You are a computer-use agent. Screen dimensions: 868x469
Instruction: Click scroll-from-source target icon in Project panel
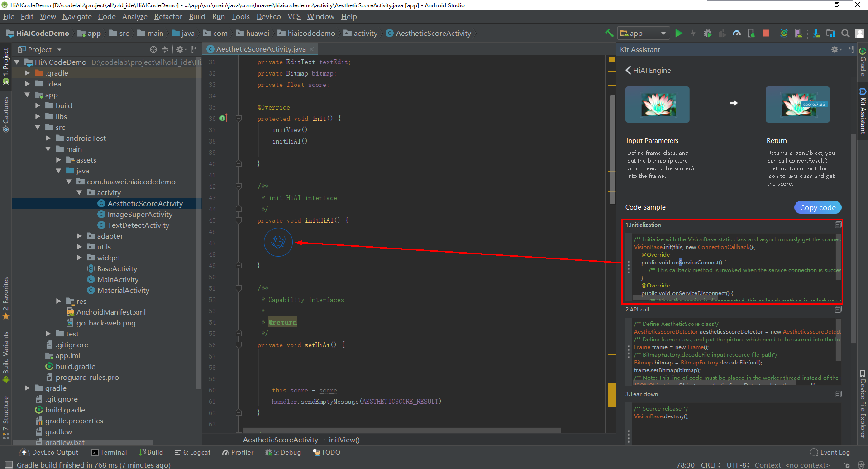153,49
